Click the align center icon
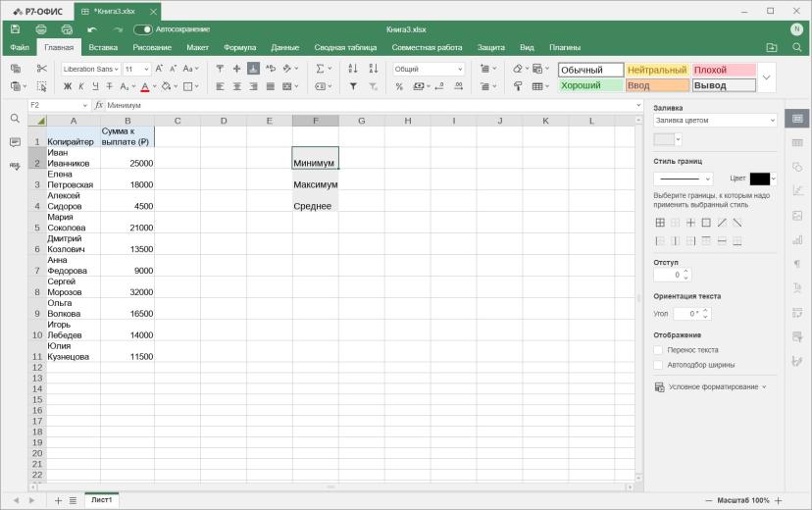The height and width of the screenshot is (510, 812). tap(236, 86)
